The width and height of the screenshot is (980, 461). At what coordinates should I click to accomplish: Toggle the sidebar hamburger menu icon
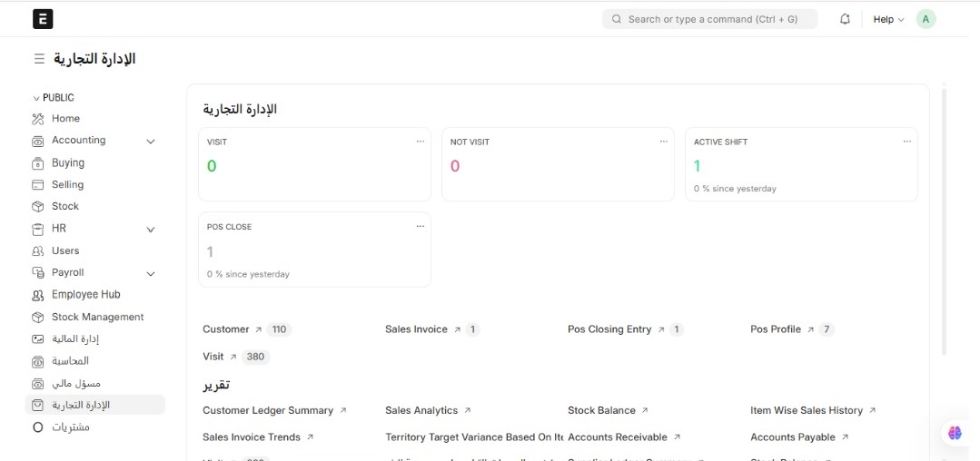[39, 59]
